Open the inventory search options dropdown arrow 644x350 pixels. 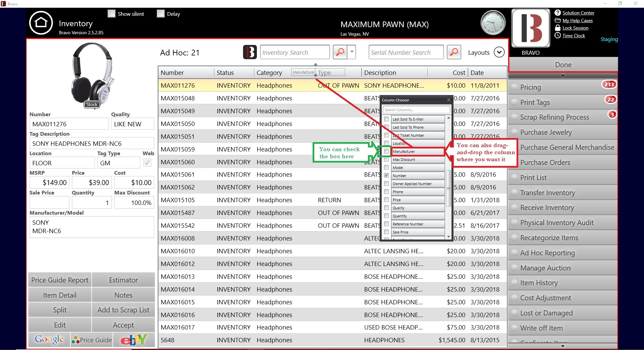coord(352,52)
